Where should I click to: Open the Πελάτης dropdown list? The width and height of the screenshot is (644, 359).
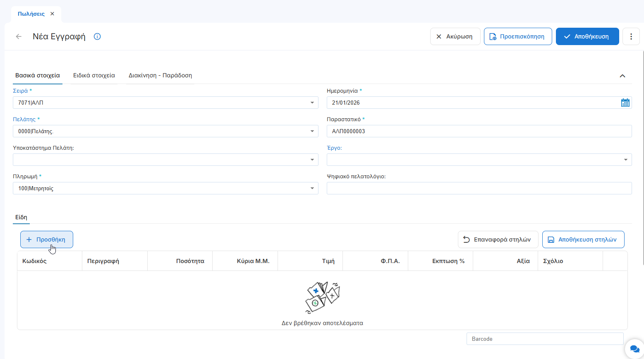pos(312,131)
